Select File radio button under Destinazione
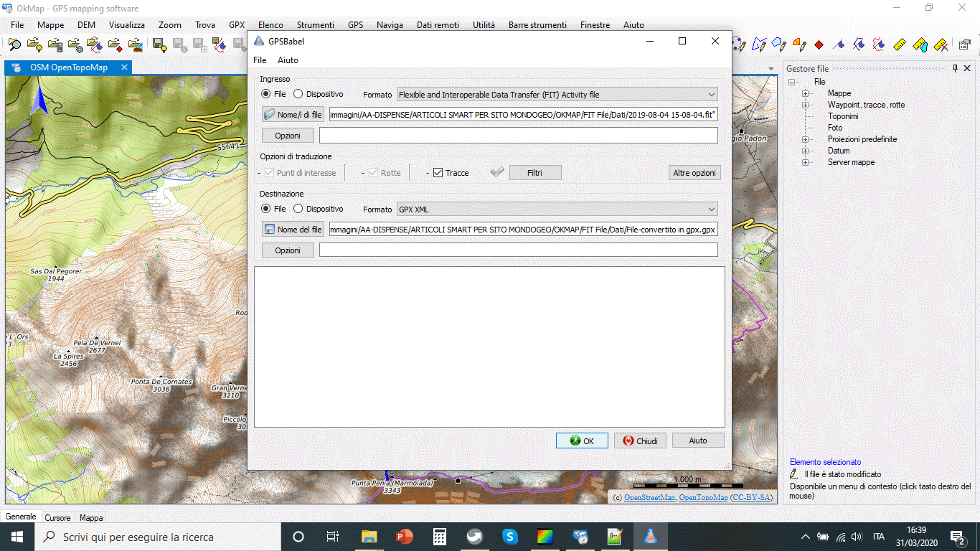Image resolution: width=980 pixels, height=551 pixels. pos(266,209)
